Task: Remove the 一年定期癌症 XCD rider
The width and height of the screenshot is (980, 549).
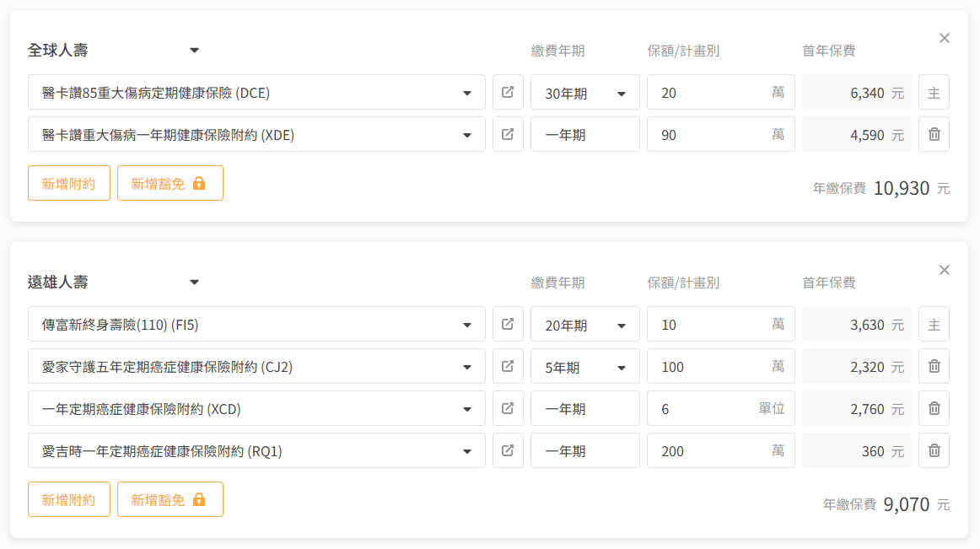Action: point(934,408)
